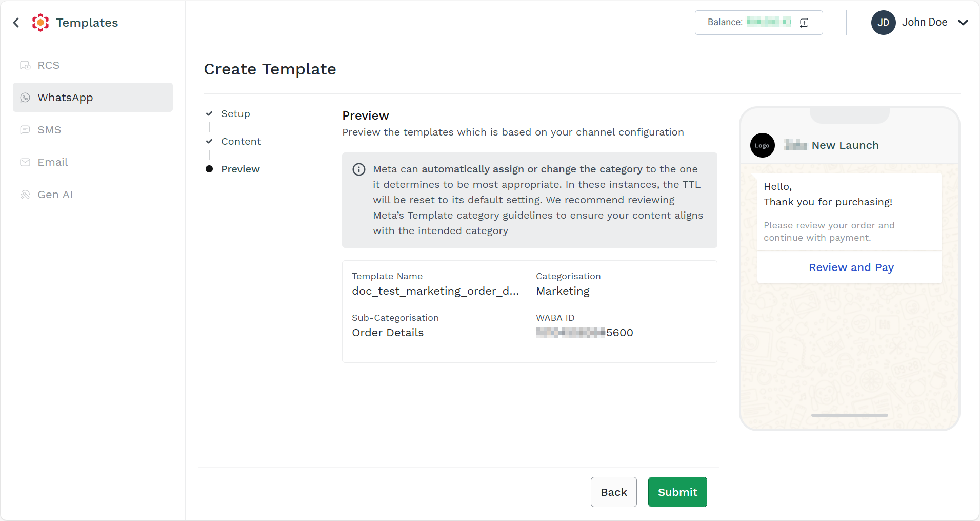Go to the Content step
The image size is (980, 521).
[x=241, y=142]
